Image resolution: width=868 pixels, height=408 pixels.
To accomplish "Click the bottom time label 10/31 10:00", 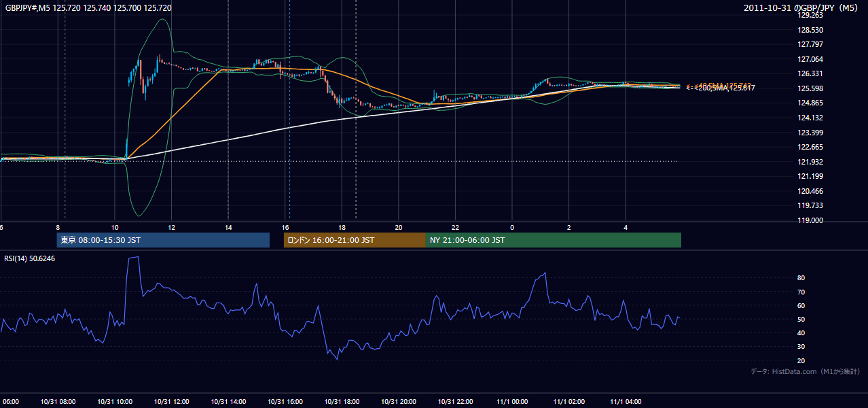I will [x=115, y=402].
